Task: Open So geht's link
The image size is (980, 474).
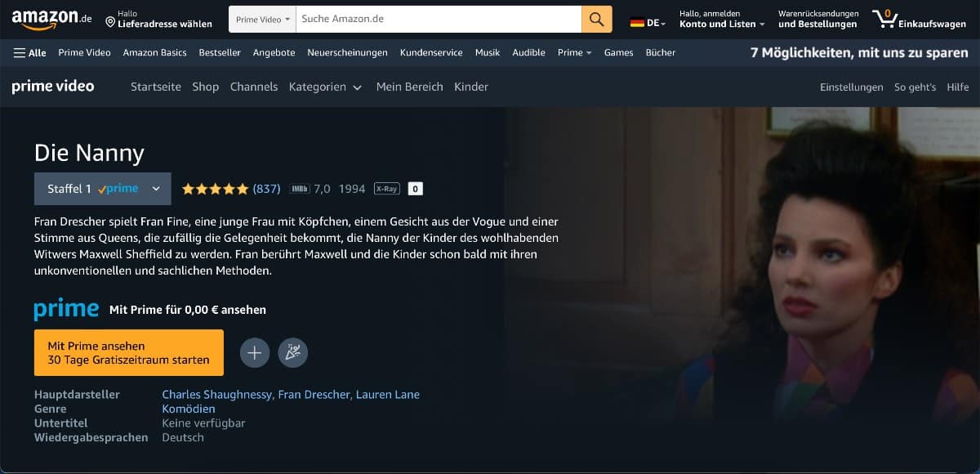Action: pyautogui.click(x=915, y=87)
